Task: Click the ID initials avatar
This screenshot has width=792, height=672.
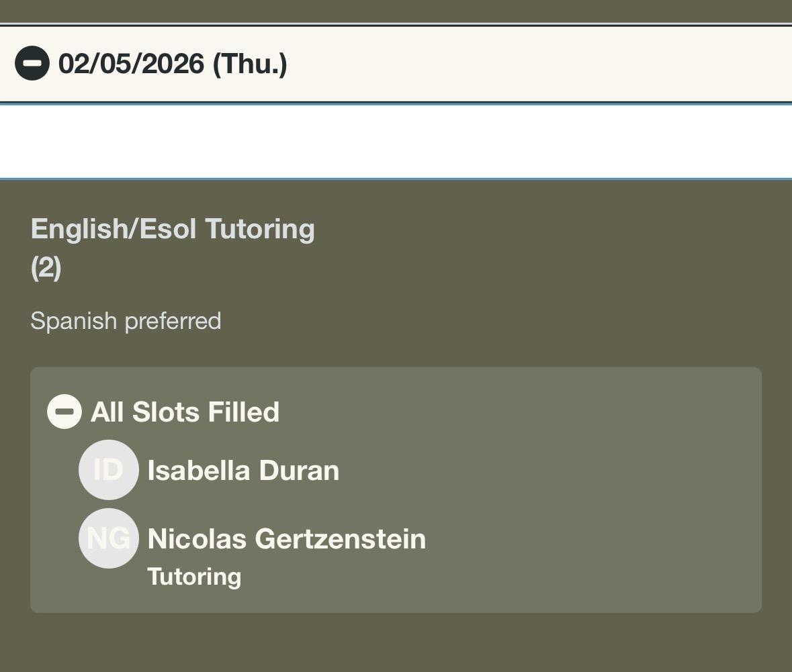Action: pos(109,470)
